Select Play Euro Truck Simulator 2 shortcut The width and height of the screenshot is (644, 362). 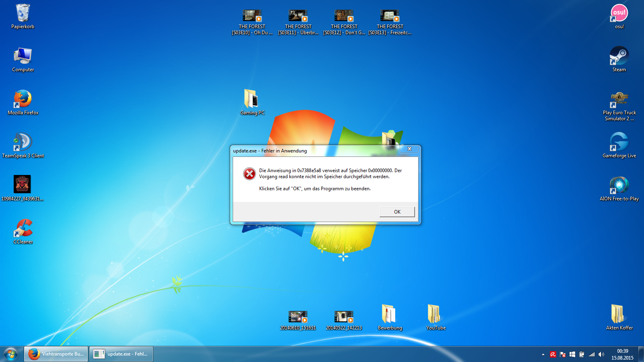619,106
